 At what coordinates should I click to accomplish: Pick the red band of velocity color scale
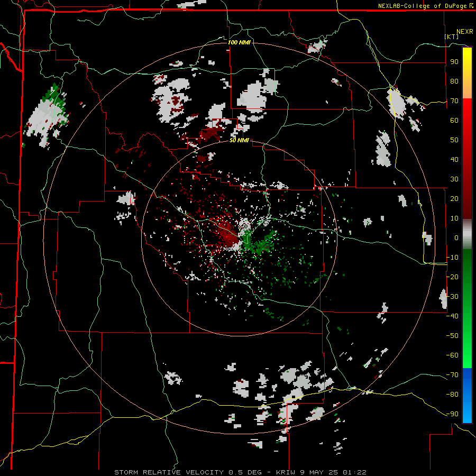click(467, 159)
